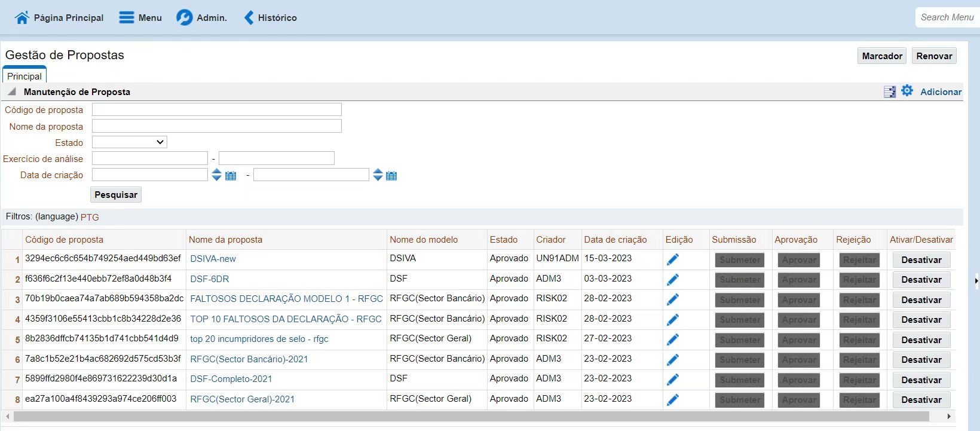Click the horizontal table scrollbar
980x431 pixels.
(x=471, y=416)
